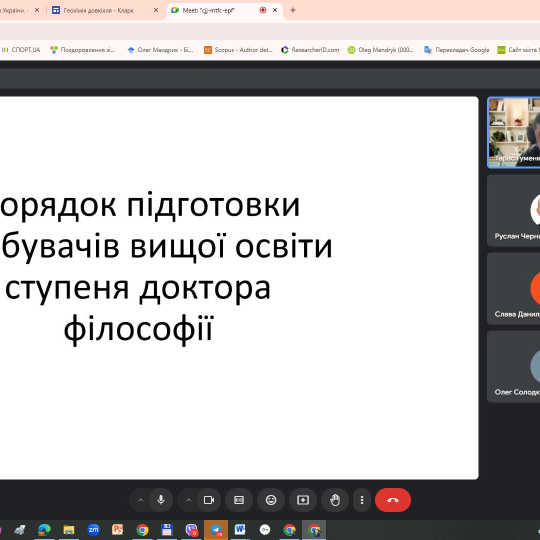
Task: Select Тарас Гуменюк's video tile
Action: tap(514, 133)
